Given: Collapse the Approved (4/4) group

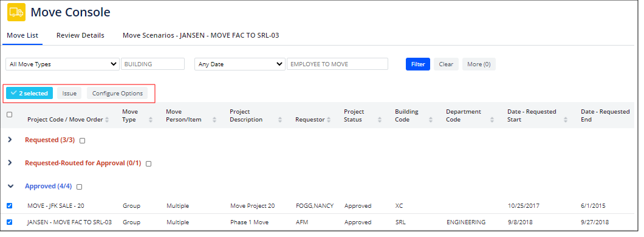Looking at the screenshot, I should click(10, 186).
